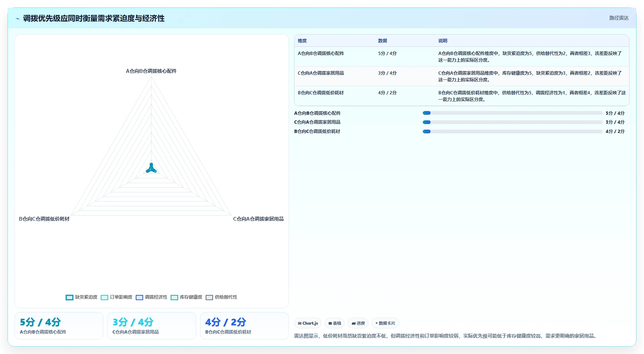Screen dimensions: 644x354
Task: Click the 数据卡片 tag
Action: 385,323
